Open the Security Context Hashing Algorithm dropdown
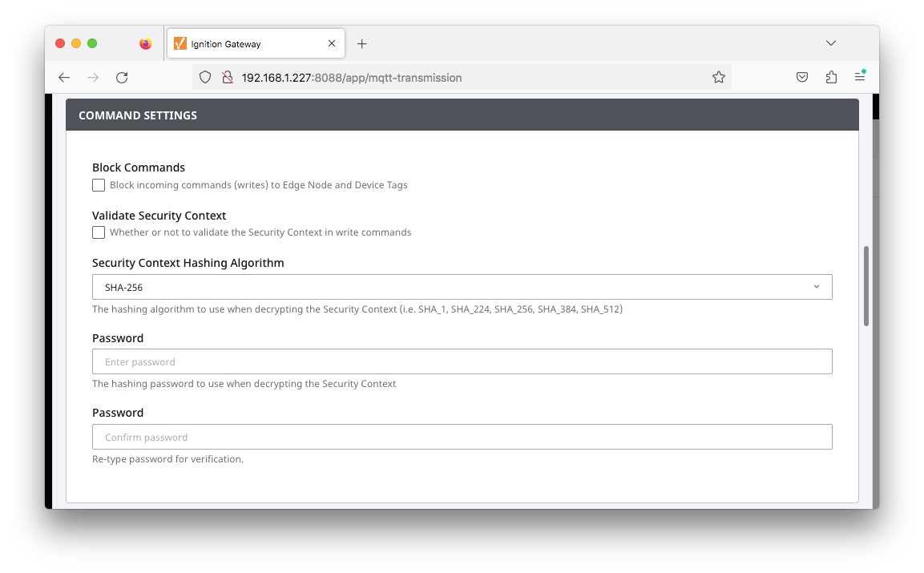 462,287
